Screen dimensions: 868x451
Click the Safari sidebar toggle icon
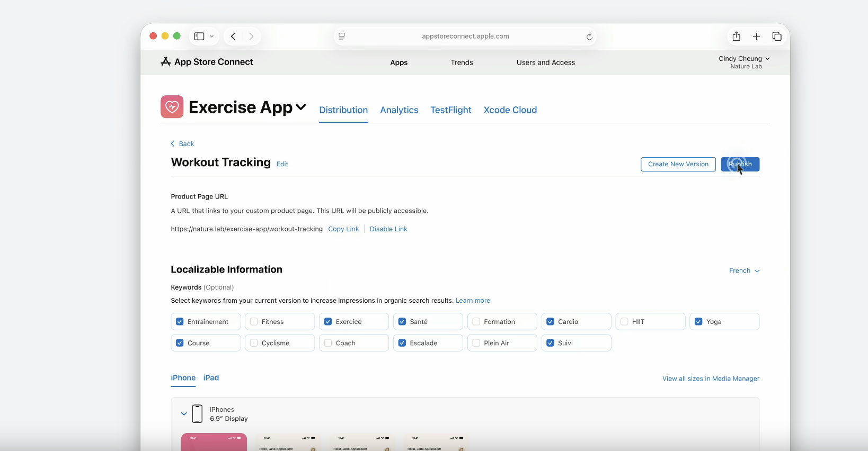199,37
